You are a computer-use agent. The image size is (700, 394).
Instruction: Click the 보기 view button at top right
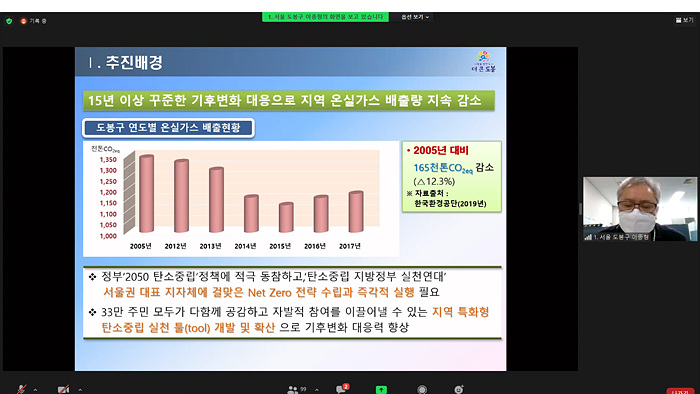point(684,20)
